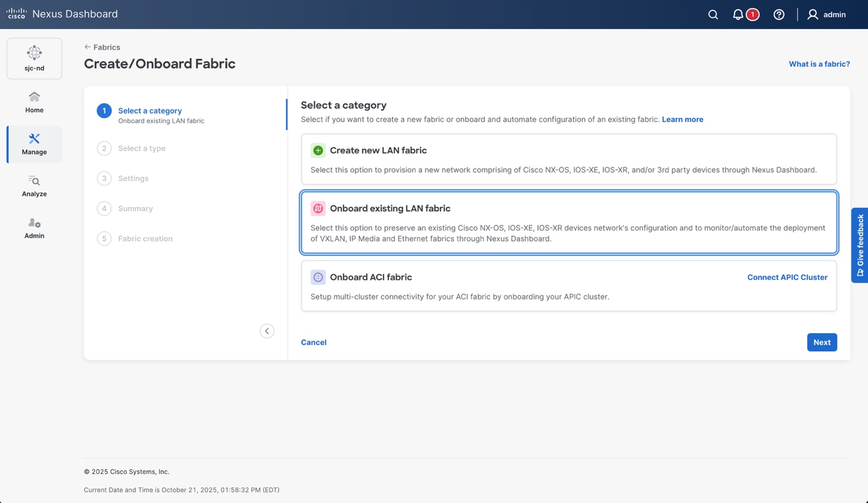Image resolution: width=868 pixels, height=503 pixels.
Task: Click the 2025 Cisco Systems copyright text
Action: [x=127, y=471]
